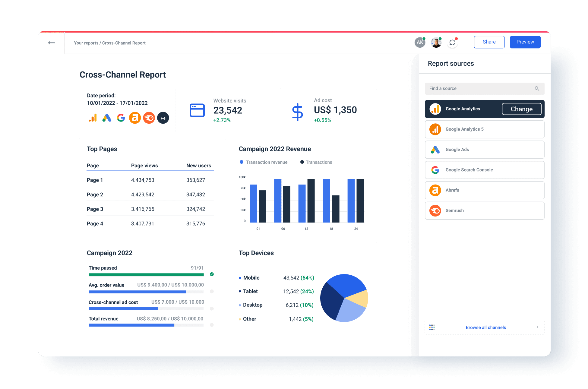
Task: Switch to the Cross-Channel Report breadcrumb tab
Action: click(124, 43)
